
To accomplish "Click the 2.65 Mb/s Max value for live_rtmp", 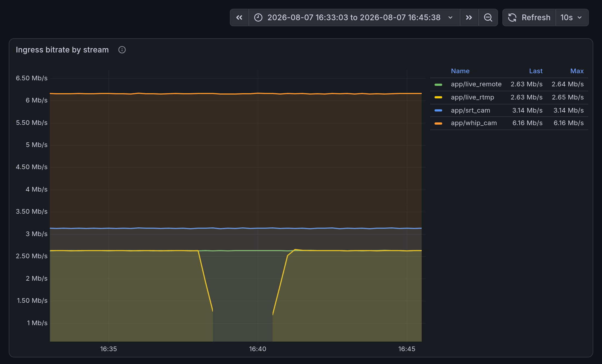I will click(x=568, y=97).
